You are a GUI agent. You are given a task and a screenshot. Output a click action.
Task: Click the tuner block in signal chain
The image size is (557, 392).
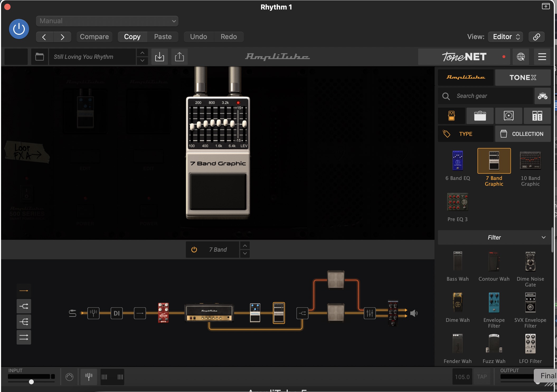(x=93, y=313)
